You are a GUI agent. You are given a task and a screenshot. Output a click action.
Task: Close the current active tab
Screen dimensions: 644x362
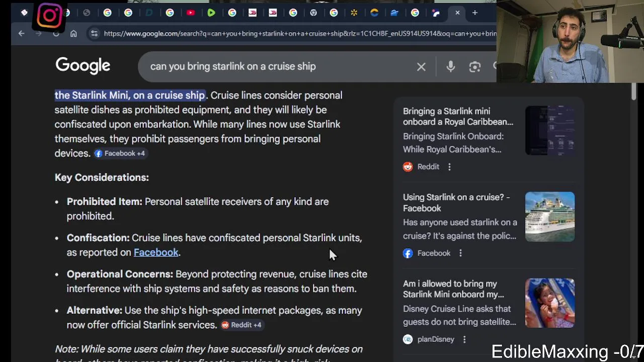457,13
